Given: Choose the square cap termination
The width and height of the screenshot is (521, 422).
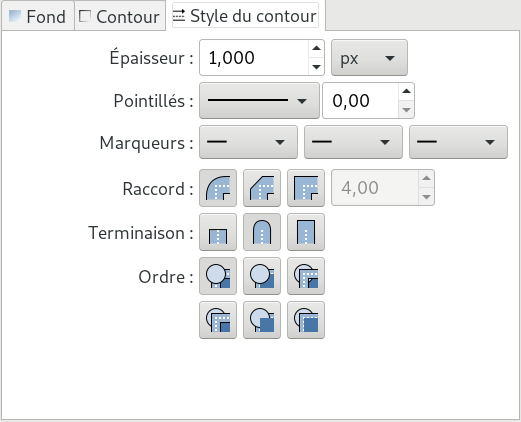Looking at the screenshot, I should pos(306,232).
